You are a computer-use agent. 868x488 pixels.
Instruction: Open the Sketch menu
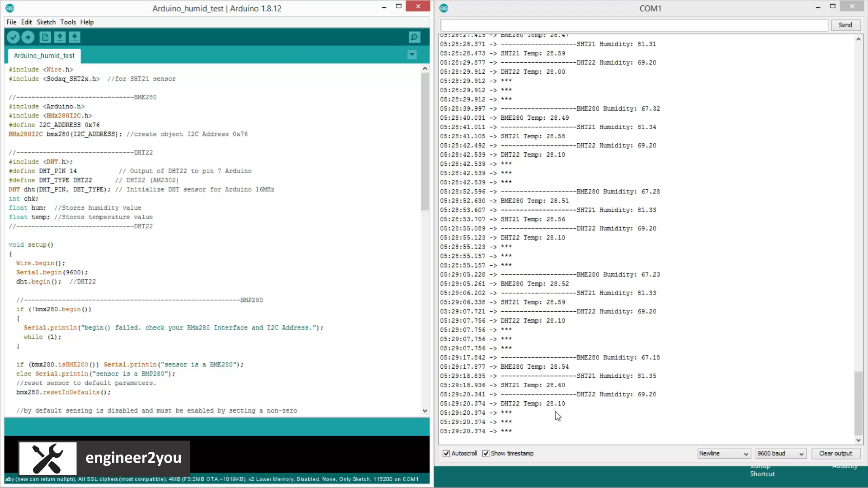46,22
